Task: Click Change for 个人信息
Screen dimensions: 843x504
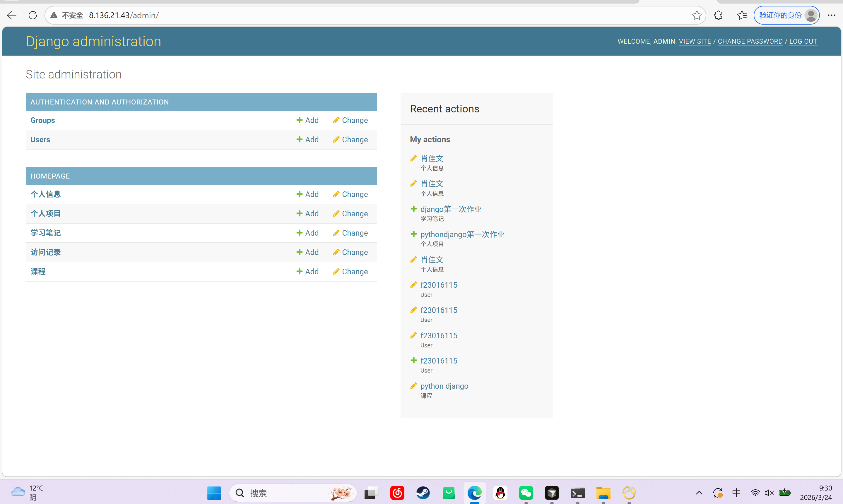Action: [x=350, y=194]
